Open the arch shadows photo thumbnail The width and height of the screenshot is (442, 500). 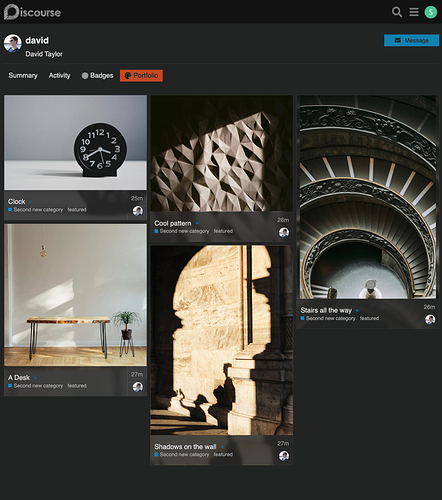[222, 340]
